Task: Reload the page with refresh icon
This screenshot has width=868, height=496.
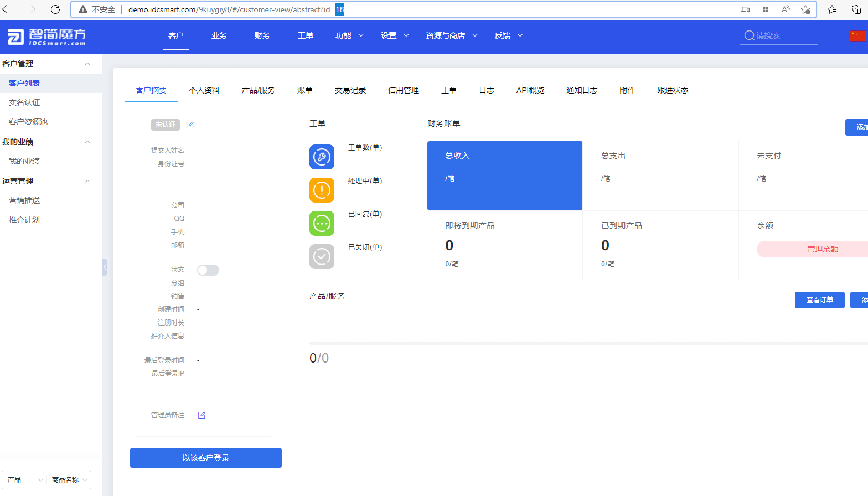Action: click(x=55, y=9)
